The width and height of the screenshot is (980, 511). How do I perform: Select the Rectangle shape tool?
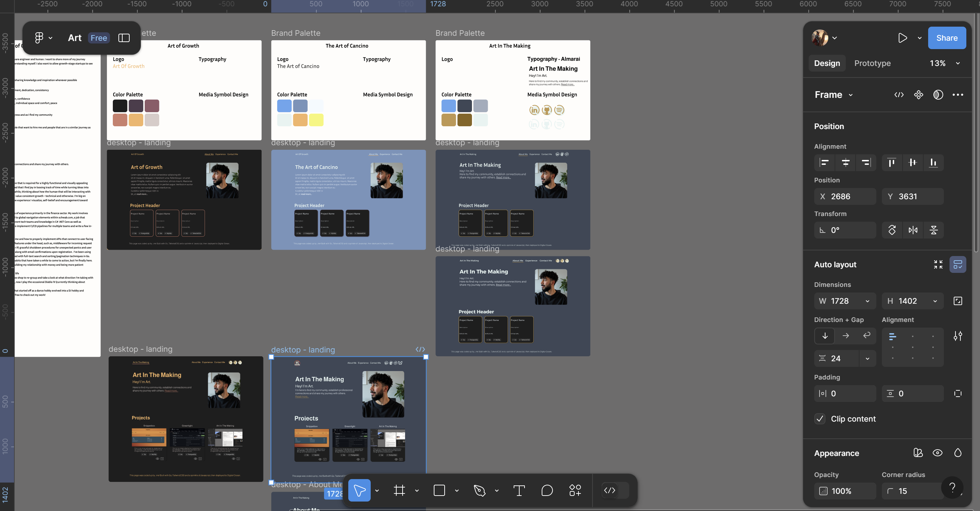439,490
